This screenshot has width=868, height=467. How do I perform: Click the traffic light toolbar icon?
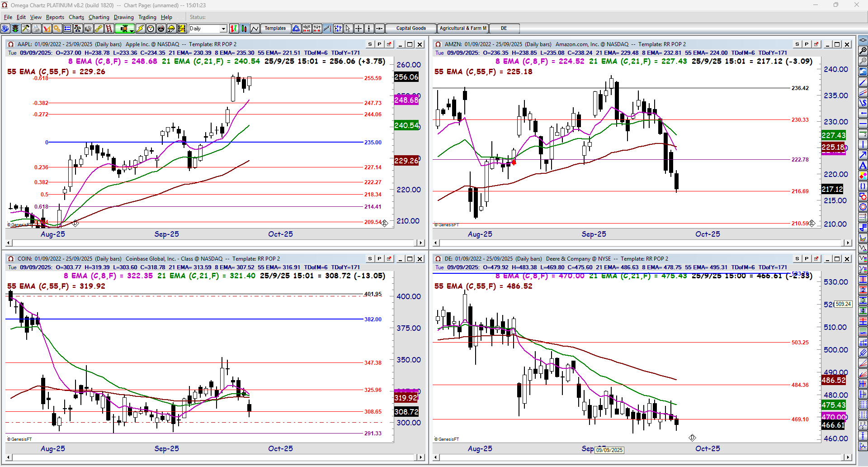click(15, 29)
